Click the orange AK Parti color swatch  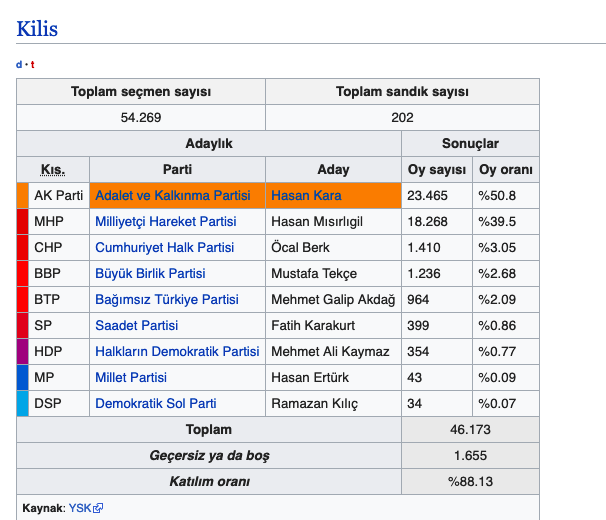(x=22, y=195)
